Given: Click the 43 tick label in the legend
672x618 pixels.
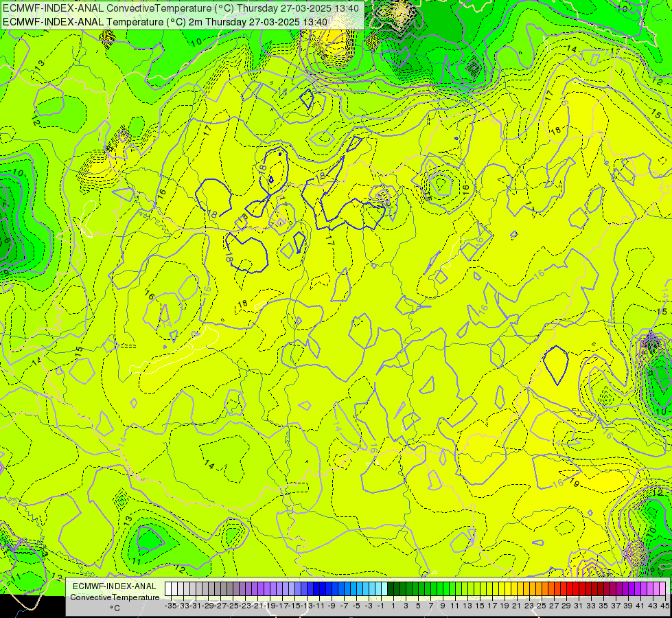Looking at the screenshot, I should pyautogui.click(x=653, y=606).
